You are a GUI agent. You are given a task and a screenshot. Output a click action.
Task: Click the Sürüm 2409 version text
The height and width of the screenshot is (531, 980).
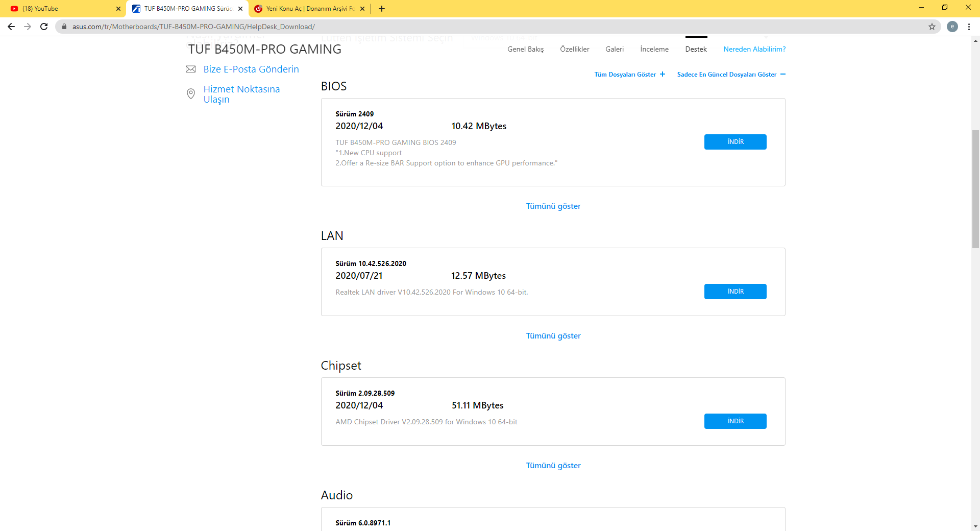[x=354, y=114]
